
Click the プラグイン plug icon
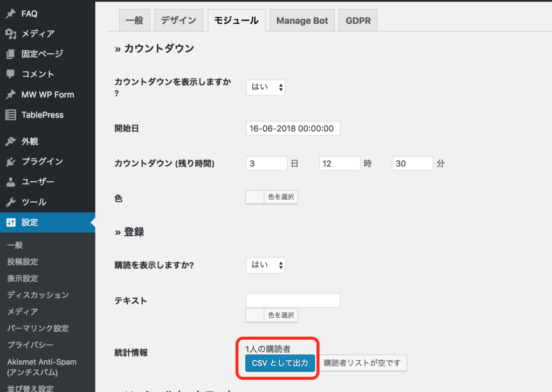(x=10, y=162)
